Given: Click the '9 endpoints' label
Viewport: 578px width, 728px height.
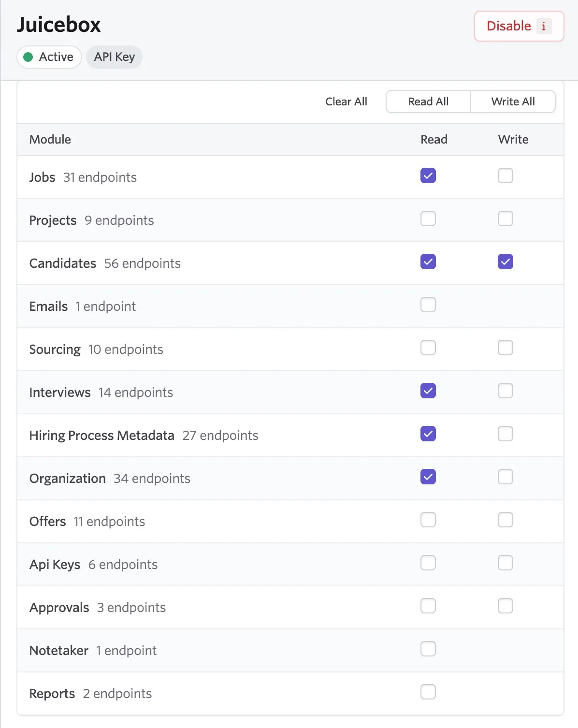Looking at the screenshot, I should click(x=119, y=220).
